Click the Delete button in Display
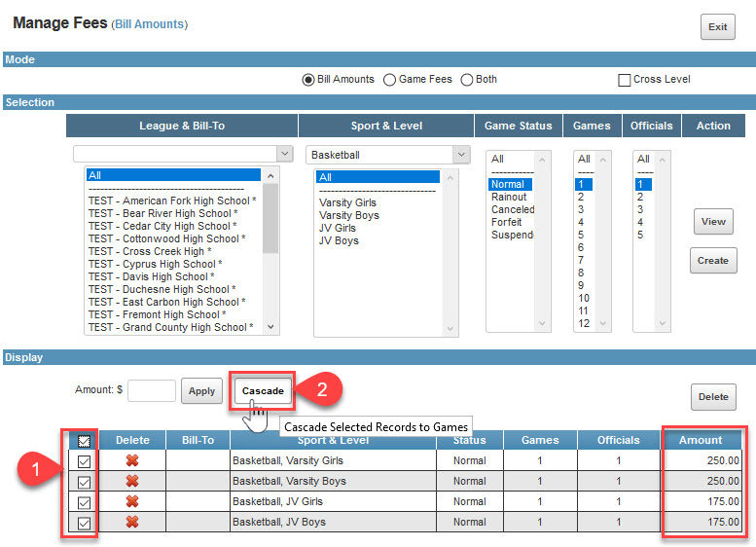This screenshot has height=547, width=756. (x=713, y=397)
